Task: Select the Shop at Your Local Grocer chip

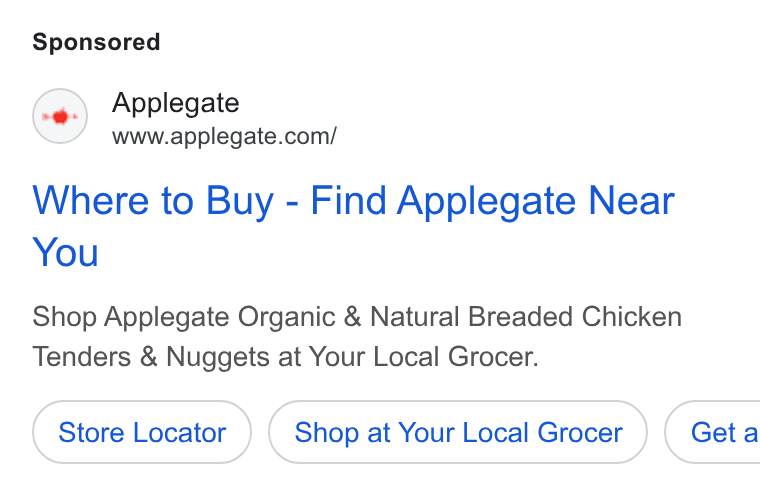Action: [x=458, y=432]
